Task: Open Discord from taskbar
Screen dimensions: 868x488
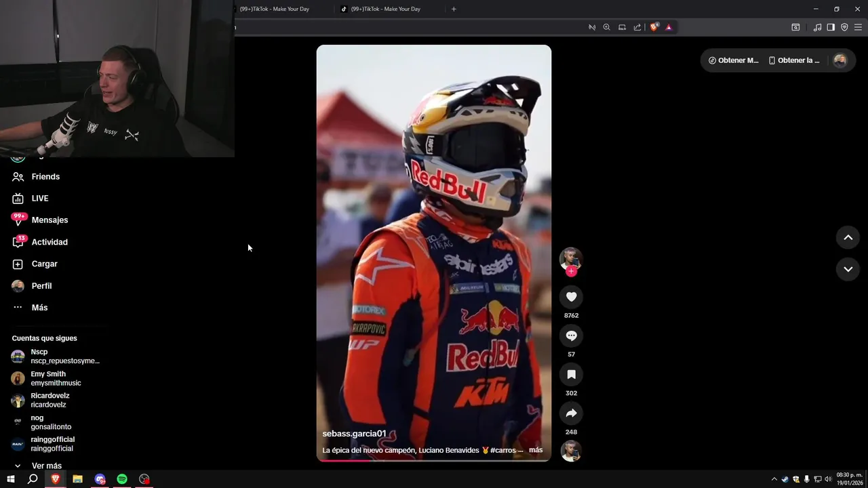Action: coord(100,479)
